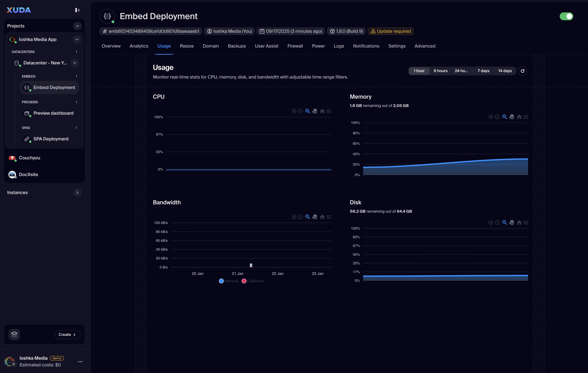
Task: Activate selection zoom on Memory chart
Action: (504, 117)
